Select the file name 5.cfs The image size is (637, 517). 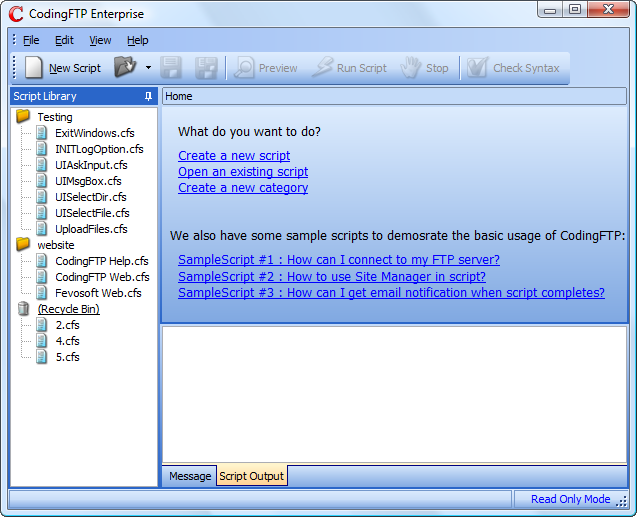coord(67,357)
